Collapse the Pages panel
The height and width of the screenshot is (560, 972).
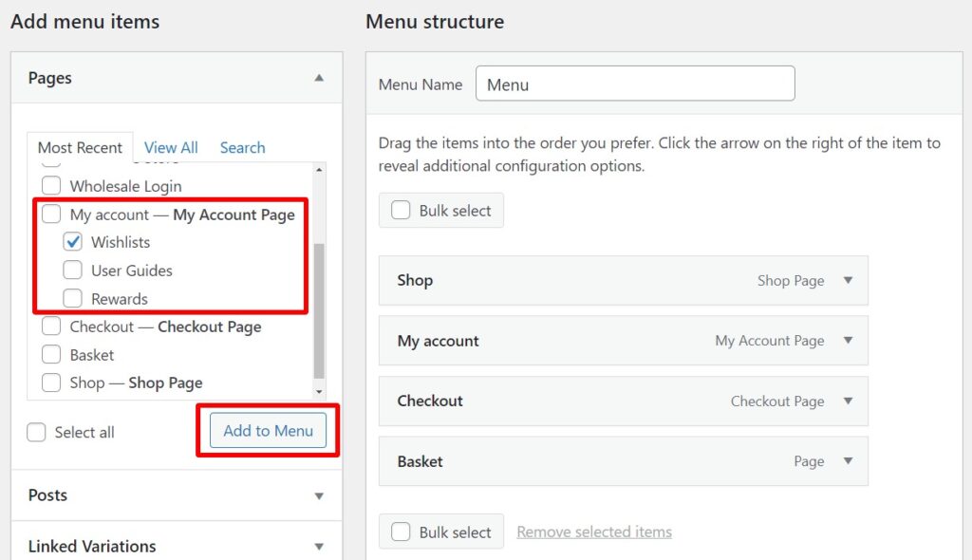click(x=320, y=78)
